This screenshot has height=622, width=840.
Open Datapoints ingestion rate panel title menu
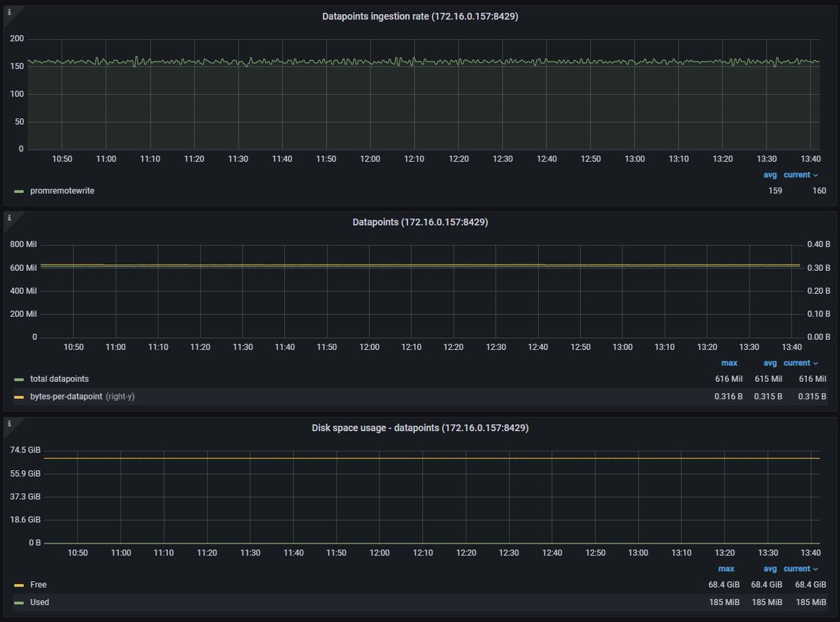pos(420,16)
